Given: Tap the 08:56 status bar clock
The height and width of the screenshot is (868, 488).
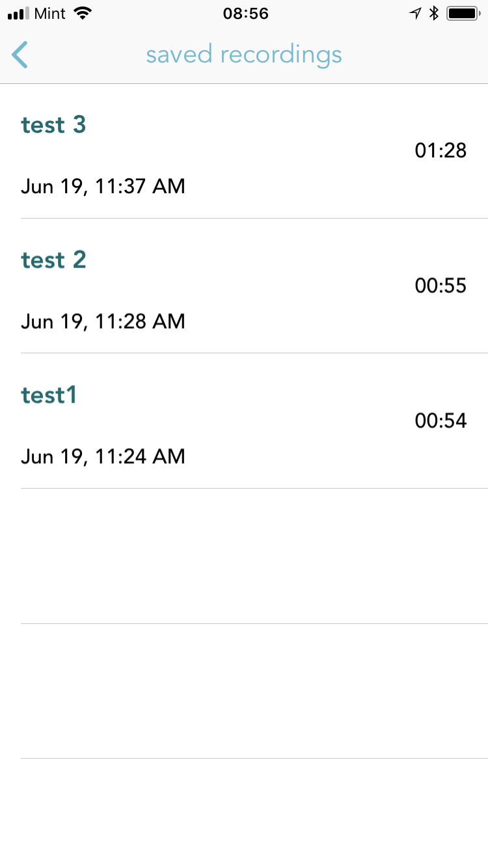Looking at the screenshot, I should (x=245, y=14).
